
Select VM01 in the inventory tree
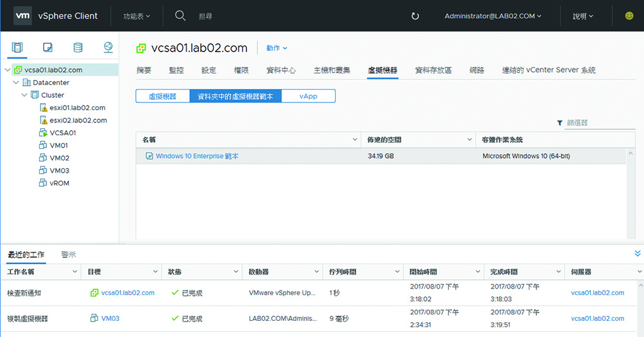click(x=59, y=146)
